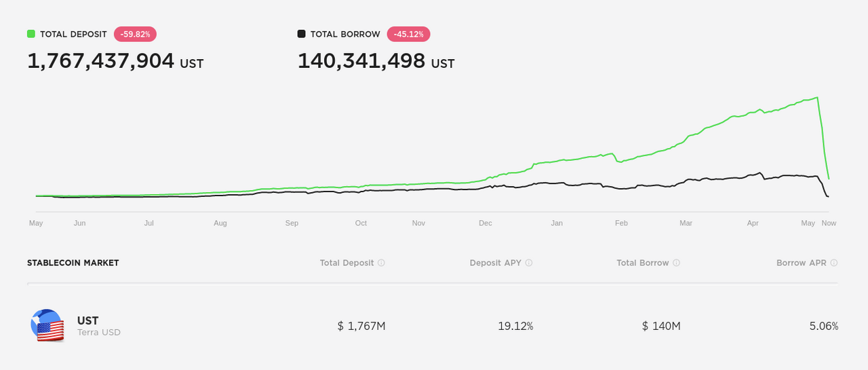
Task: Open the UST Terra USD market row
Action: (434, 326)
